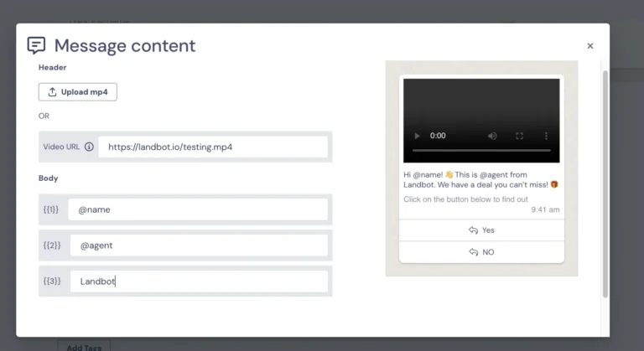Image resolution: width=644 pixels, height=351 pixels.
Task: Click the info icon next to Video URL
Action: pos(89,147)
